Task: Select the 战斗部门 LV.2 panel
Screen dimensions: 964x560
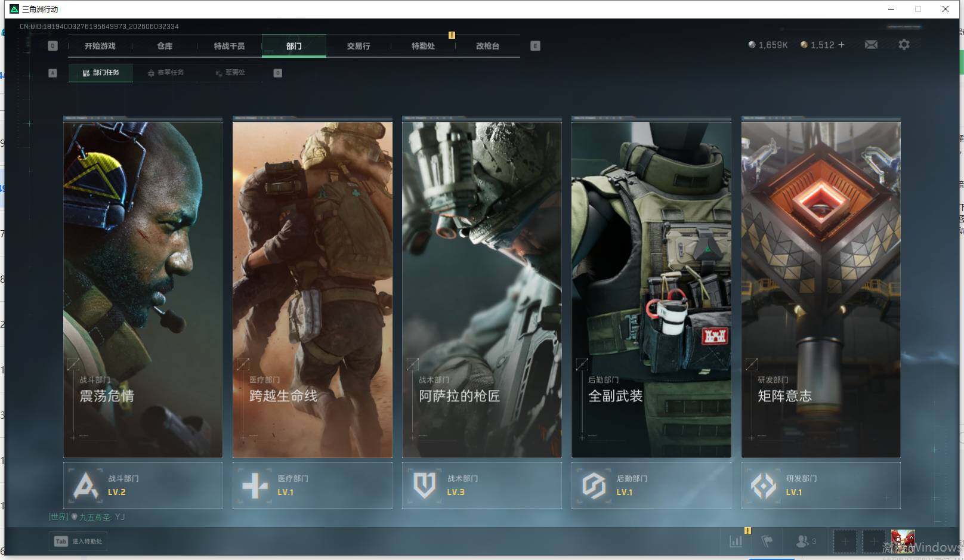Action: point(143,485)
